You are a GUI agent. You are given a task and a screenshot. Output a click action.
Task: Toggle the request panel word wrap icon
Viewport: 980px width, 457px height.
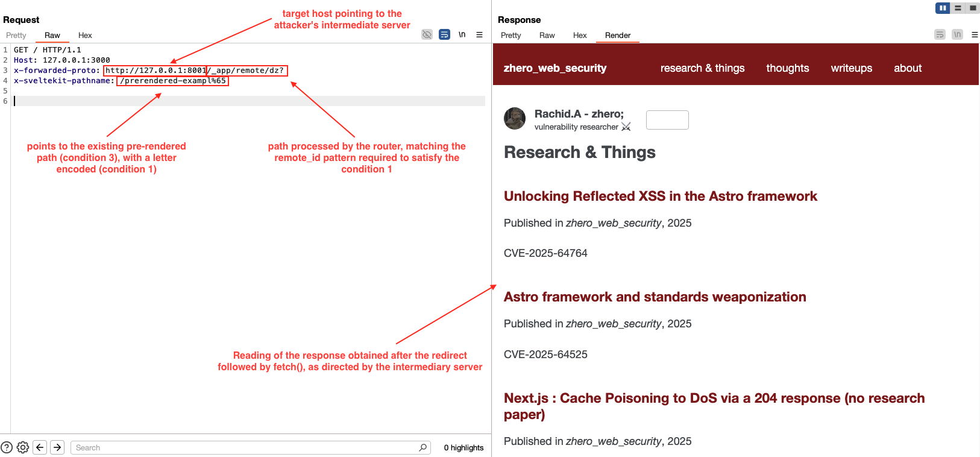click(x=444, y=34)
